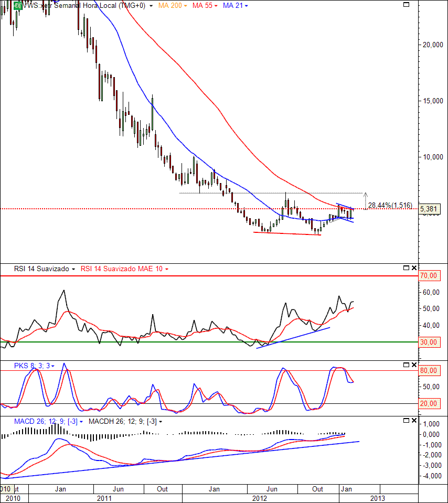448x503 pixels.
Task: Click the 50,00 stochastic axis label
Action: [x=431, y=387]
